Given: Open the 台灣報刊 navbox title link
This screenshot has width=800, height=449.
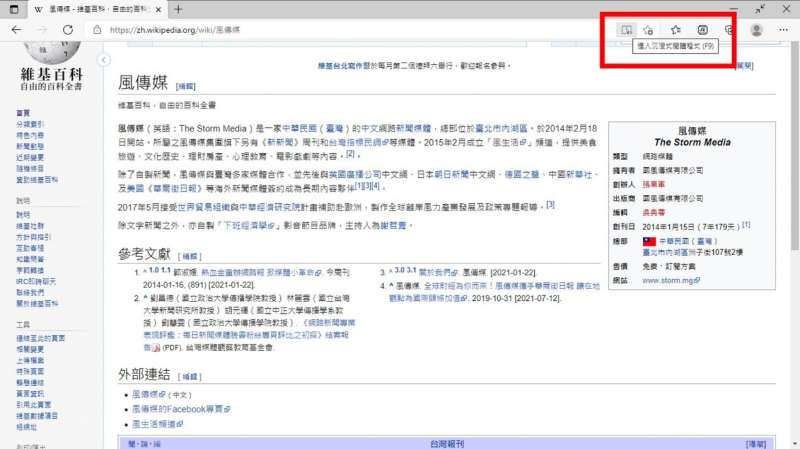Looking at the screenshot, I should click(447, 444).
